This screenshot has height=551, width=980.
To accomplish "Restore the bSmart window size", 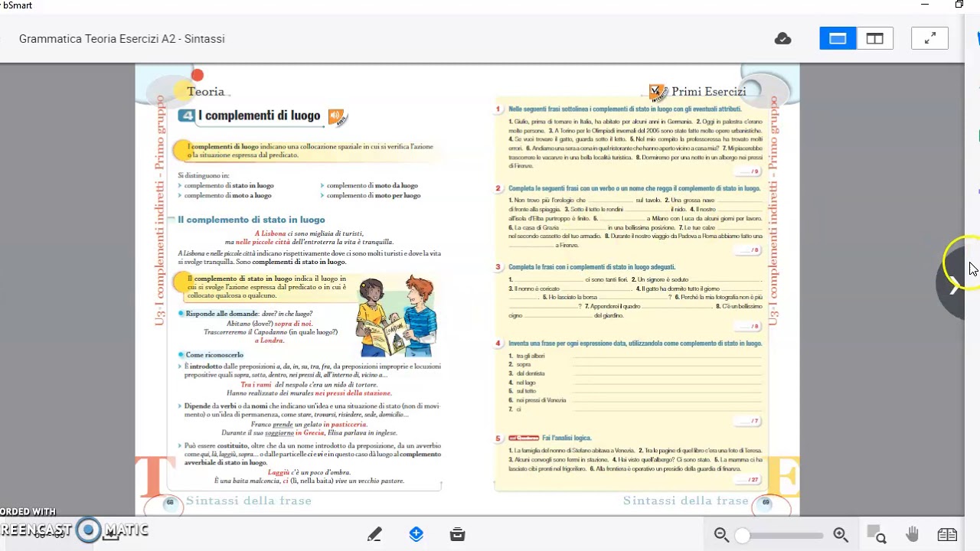I will pos(959,5).
